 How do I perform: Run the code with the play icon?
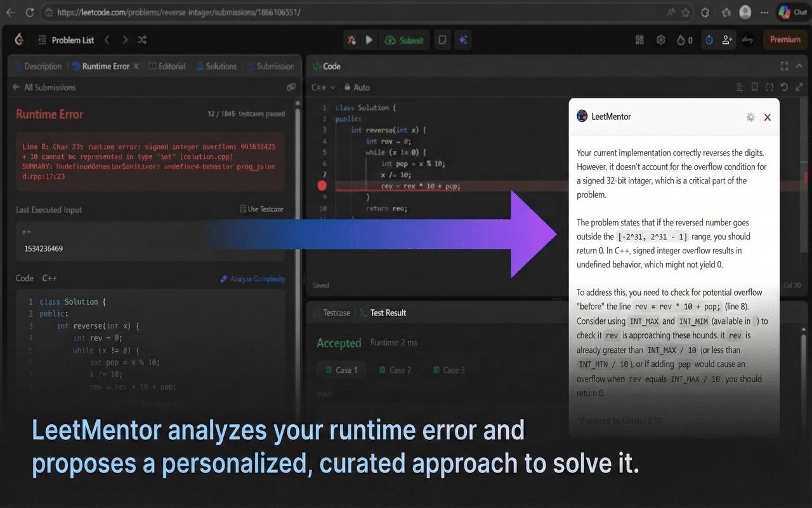[x=369, y=40]
